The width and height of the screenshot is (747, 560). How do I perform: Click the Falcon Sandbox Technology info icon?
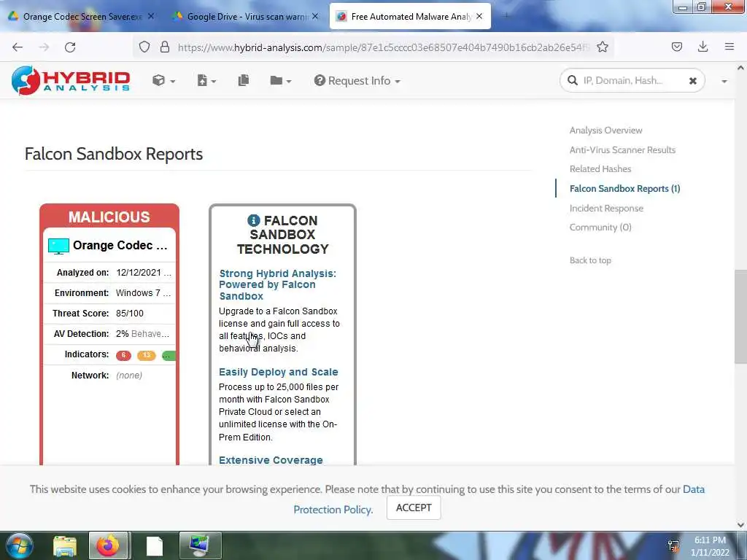(253, 220)
